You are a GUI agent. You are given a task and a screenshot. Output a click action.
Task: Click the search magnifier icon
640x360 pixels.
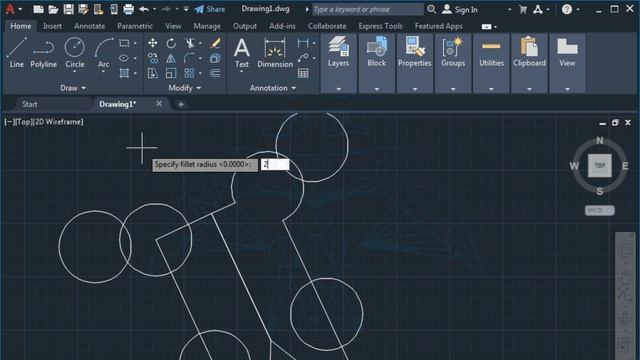point(431,9)
